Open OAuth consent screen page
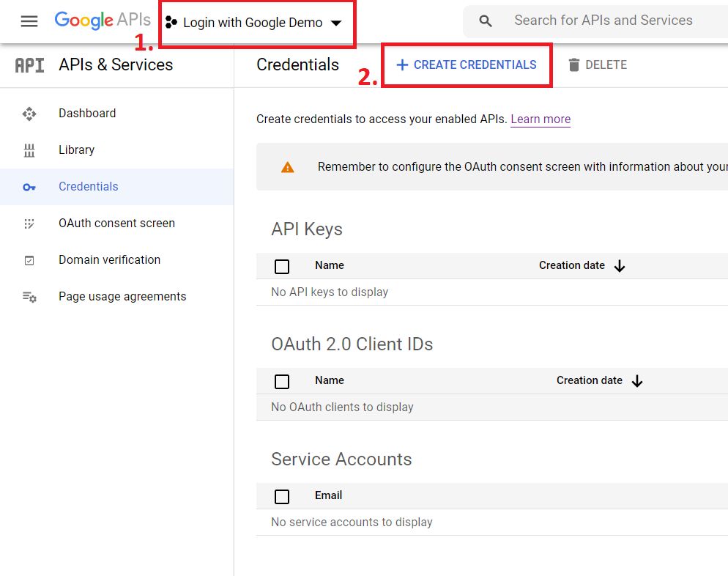This screenshot has height=576, width=728. coord(116,224)
